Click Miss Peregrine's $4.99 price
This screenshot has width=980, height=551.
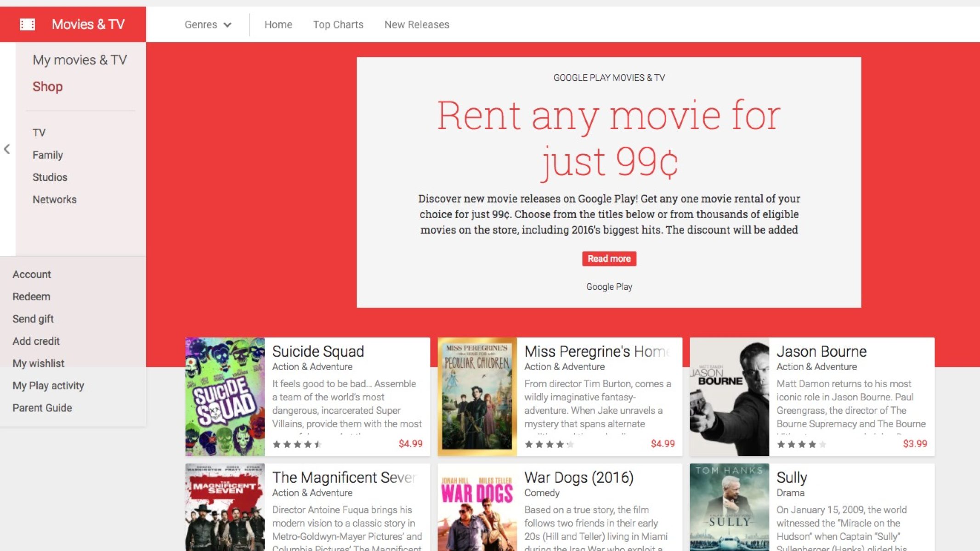(x=663, y=444)
